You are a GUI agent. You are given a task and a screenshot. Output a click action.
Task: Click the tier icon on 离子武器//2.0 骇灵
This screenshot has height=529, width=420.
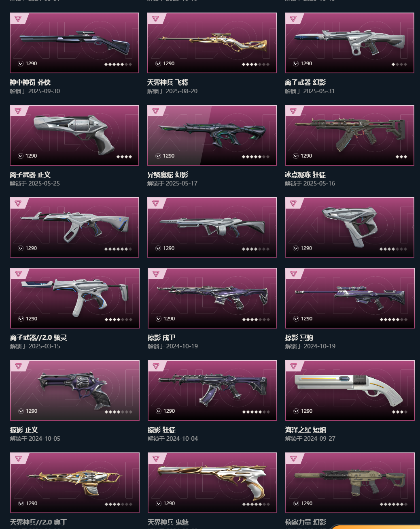coord(19,274)
